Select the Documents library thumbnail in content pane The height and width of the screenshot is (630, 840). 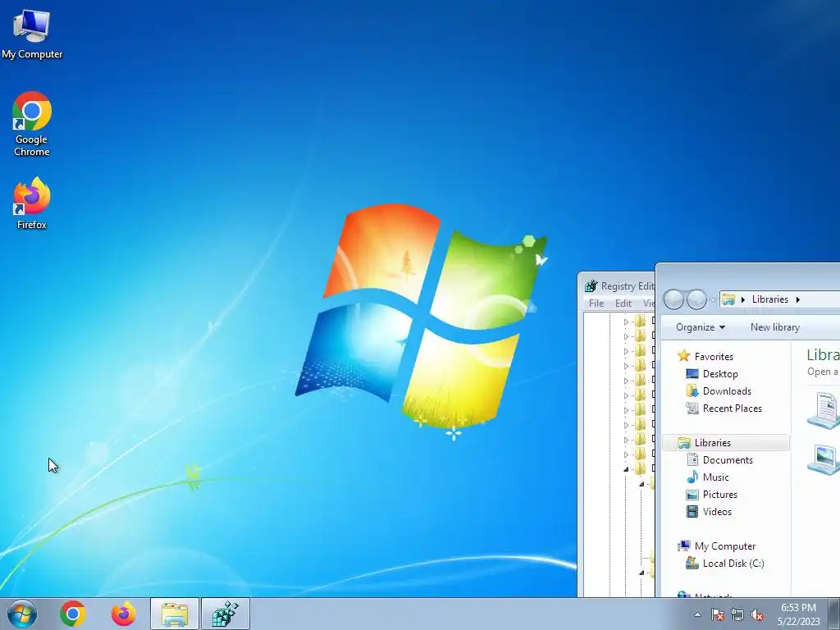click(824, 410)
